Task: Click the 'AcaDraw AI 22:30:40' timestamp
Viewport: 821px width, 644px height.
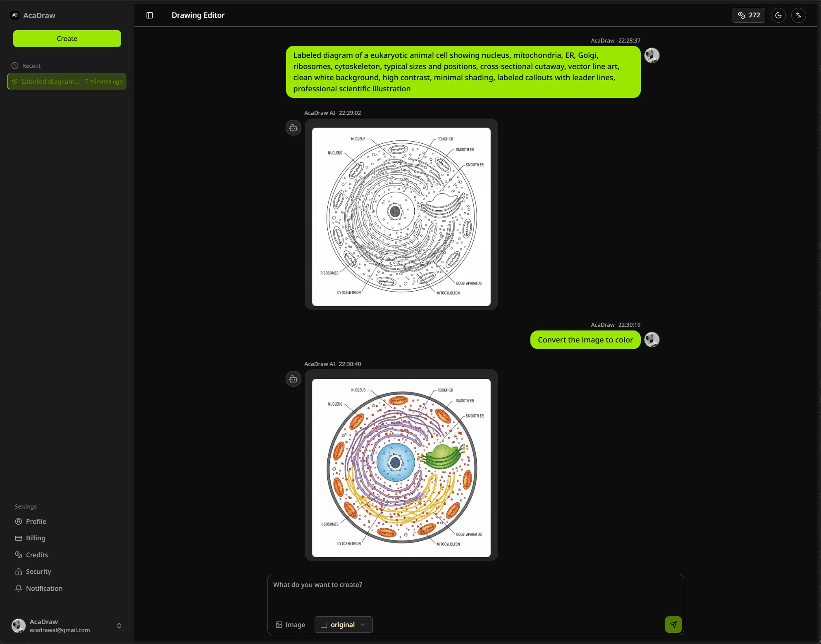Action: click(x=332, y=364)
